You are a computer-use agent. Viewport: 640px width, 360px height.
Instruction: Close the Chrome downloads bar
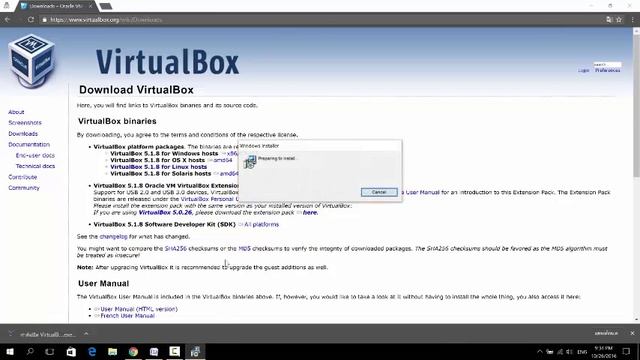tap(632, 333)
